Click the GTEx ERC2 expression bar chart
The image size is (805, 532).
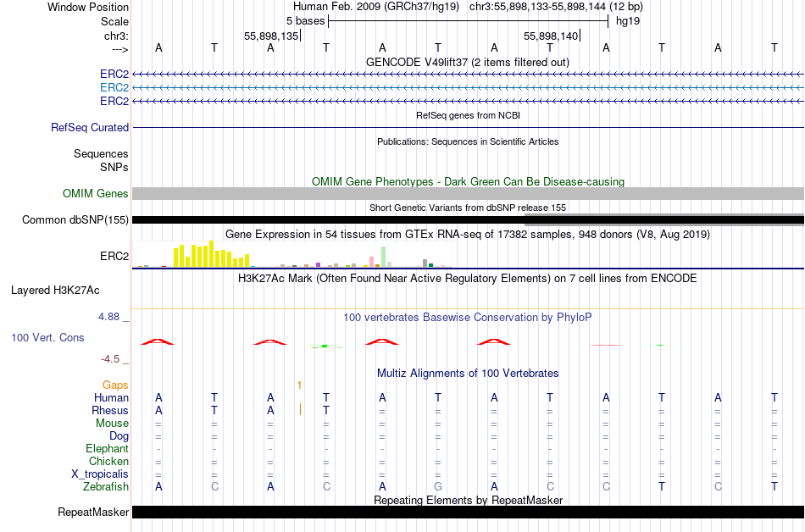pyautogui.click(x=292, y=255)
